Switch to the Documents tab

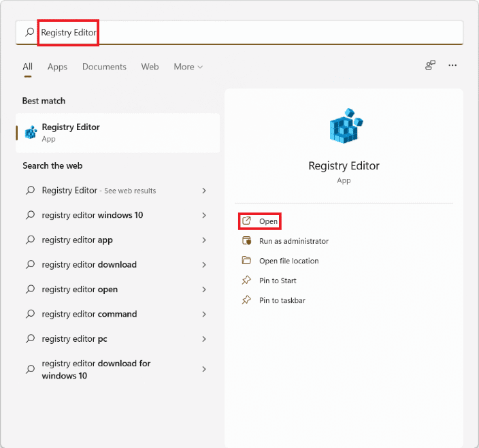click(104, 67)
